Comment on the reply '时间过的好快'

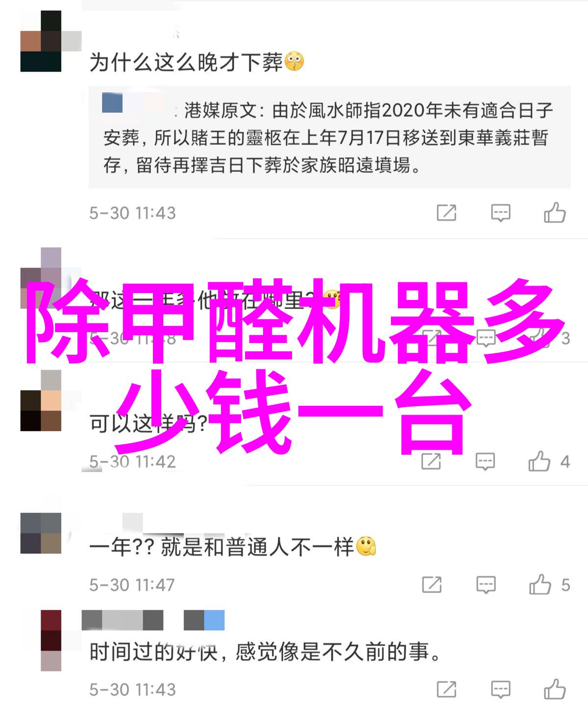coord(500,689)
